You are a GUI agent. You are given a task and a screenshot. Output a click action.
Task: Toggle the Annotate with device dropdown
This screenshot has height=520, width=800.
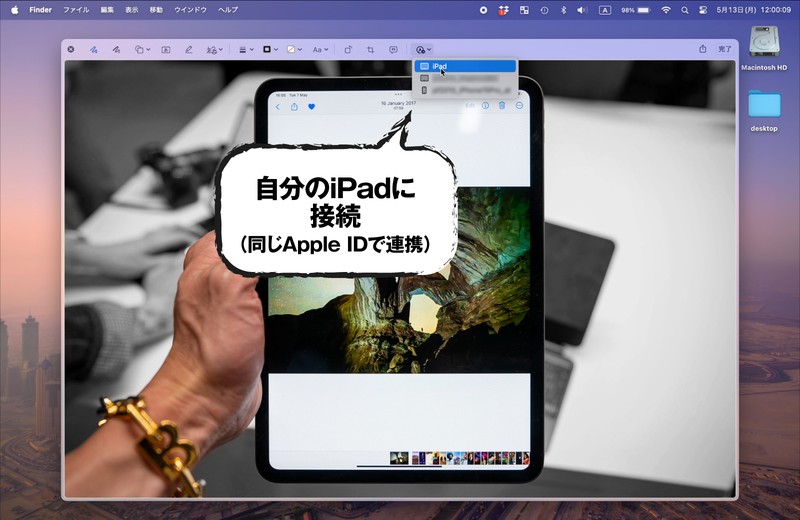pos(423,49)
